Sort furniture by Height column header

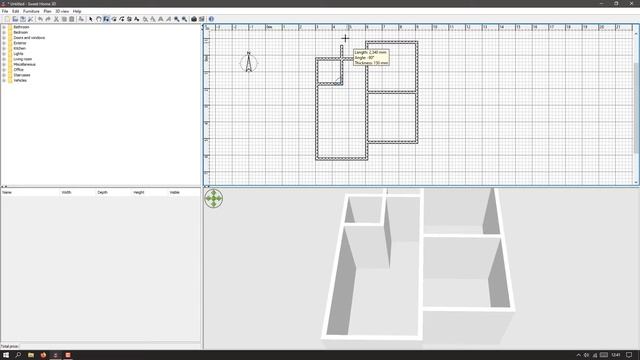point(149,192)
